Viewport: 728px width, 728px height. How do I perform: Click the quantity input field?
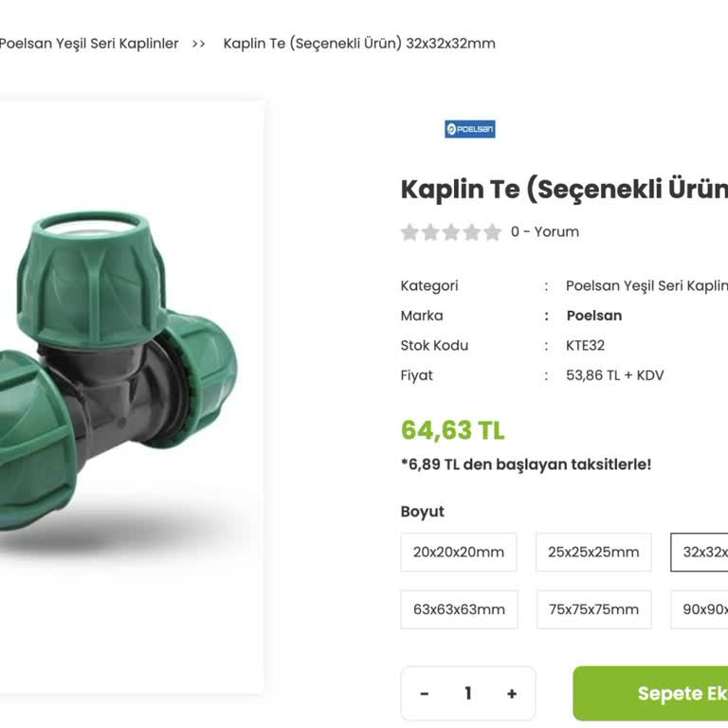(468, 694)
